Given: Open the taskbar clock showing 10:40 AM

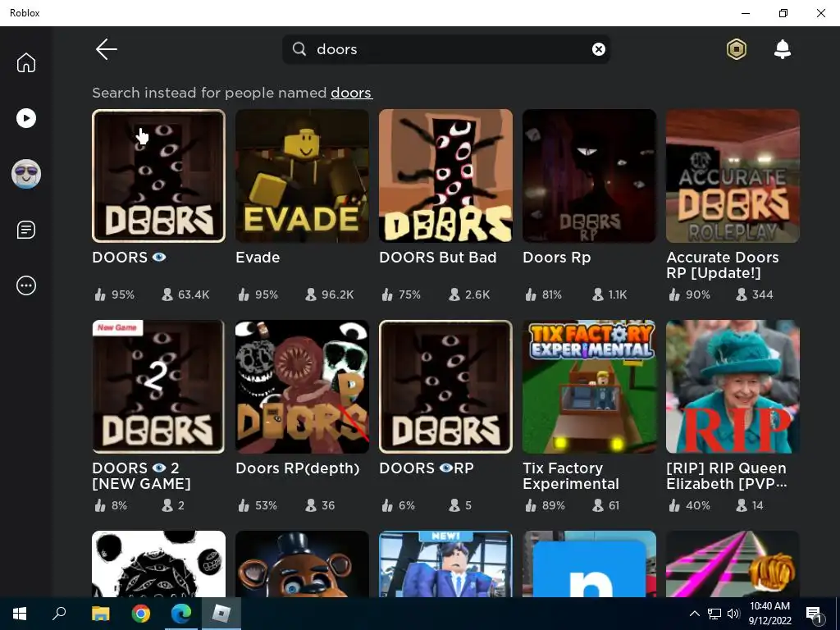Looking at the screenshot, I should [x=769, y=614].
